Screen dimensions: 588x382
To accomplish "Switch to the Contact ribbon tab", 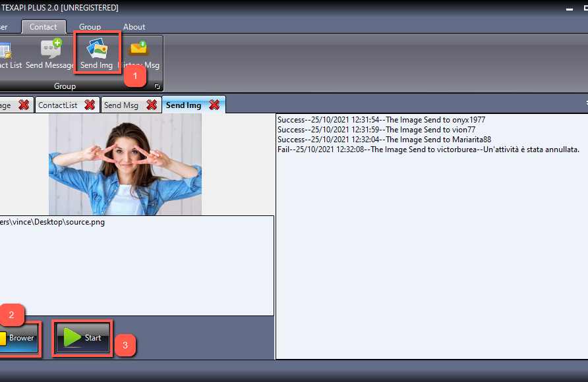I will coord(44,27).
